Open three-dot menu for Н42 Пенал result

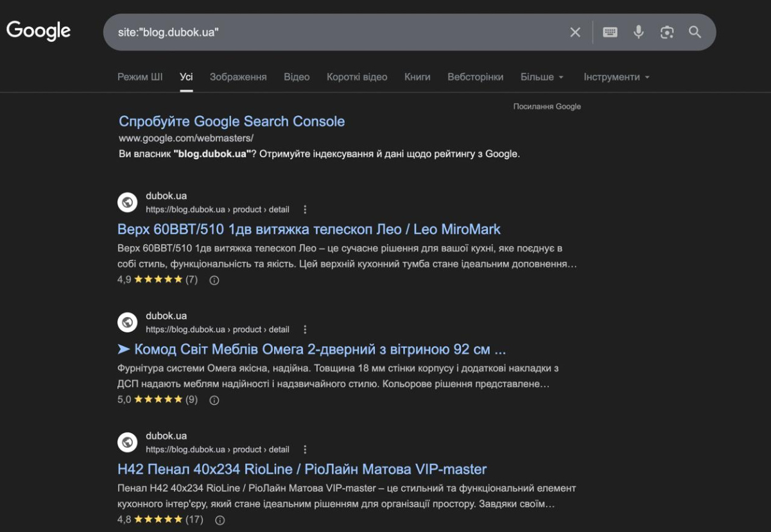305,449
